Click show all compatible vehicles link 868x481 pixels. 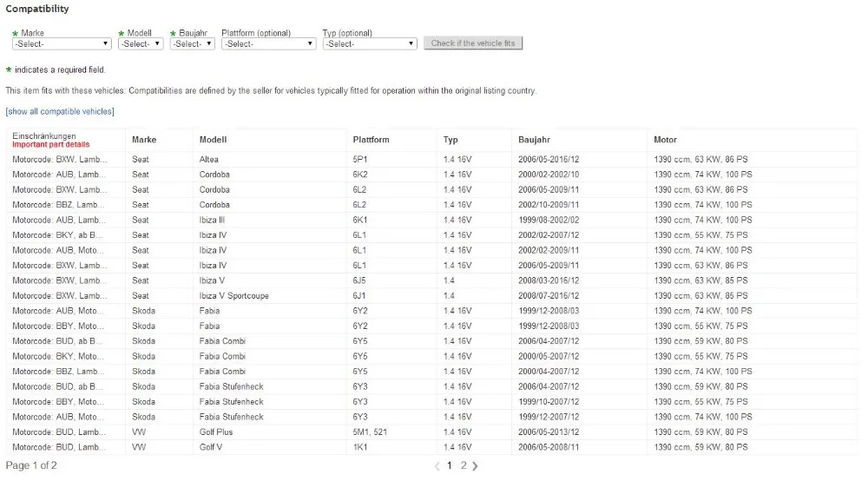click(x=60, y=111)
